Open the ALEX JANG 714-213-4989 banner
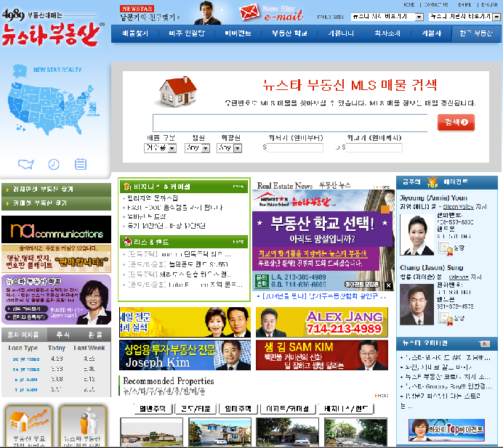Viewport: 503px width, 448px height. tap(322, 322)
